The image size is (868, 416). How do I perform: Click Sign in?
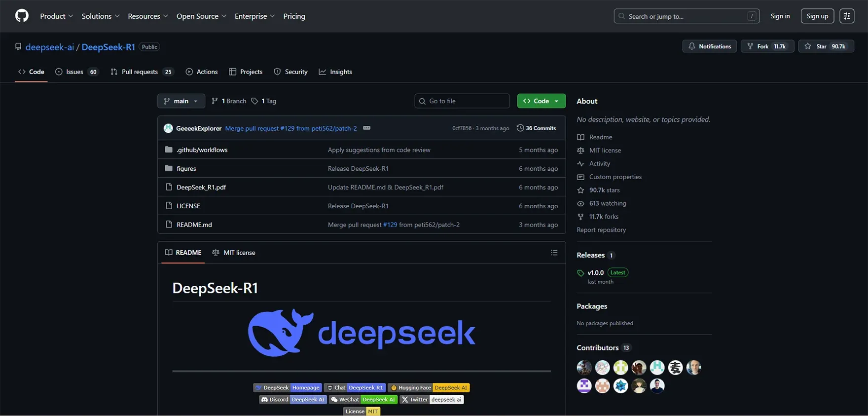(x=780, y=16)
